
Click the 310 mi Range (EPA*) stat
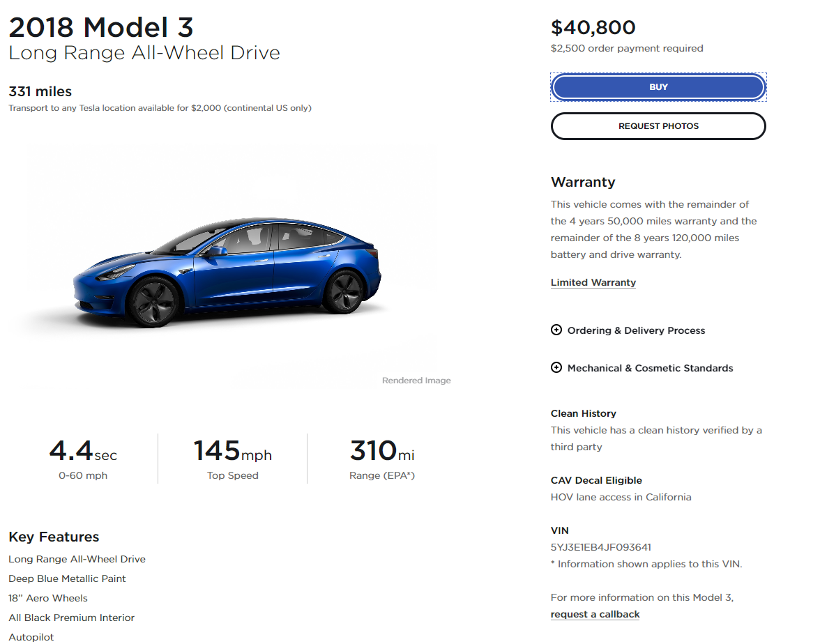382,459
